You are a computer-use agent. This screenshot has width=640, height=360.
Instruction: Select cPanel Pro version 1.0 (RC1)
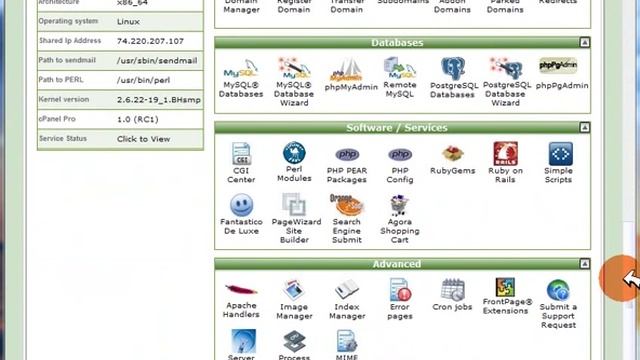point(138,119)
